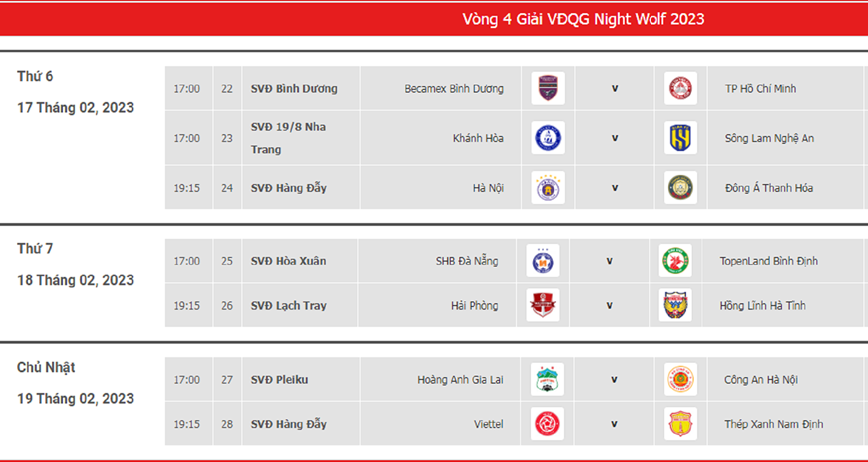Select the Sông Lam Nghệ An crest
Viewport: 868px width, 462px height.
680,138
